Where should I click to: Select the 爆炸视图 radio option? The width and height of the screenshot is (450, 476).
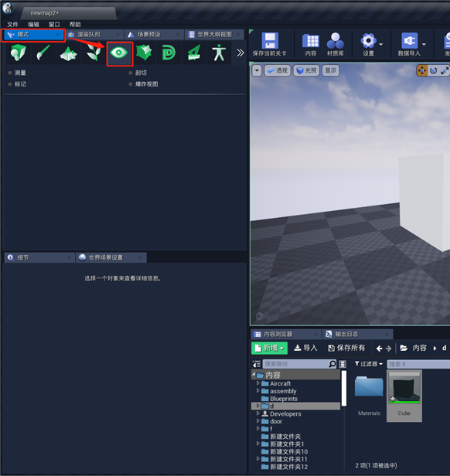[x=143, y=84]
